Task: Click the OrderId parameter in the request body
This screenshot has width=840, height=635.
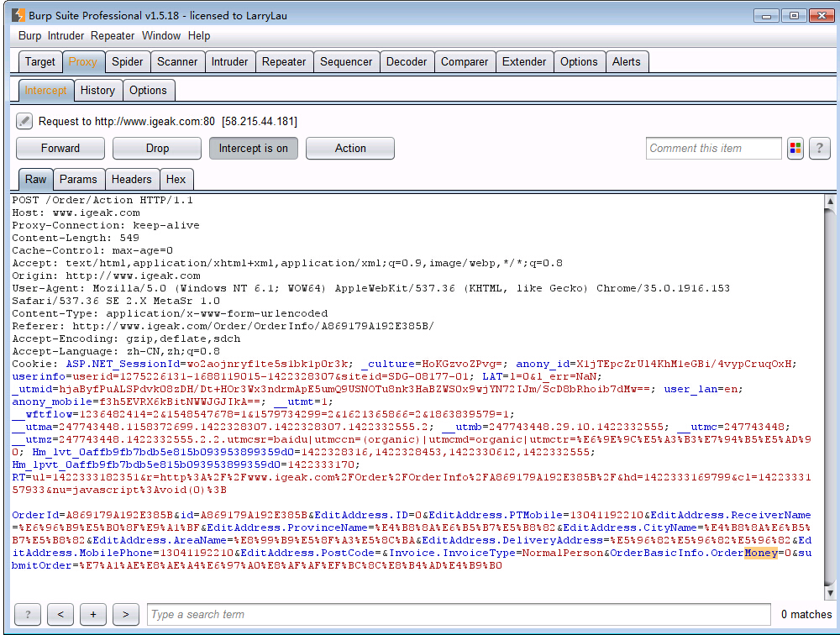Action: [x=35, y=515]
